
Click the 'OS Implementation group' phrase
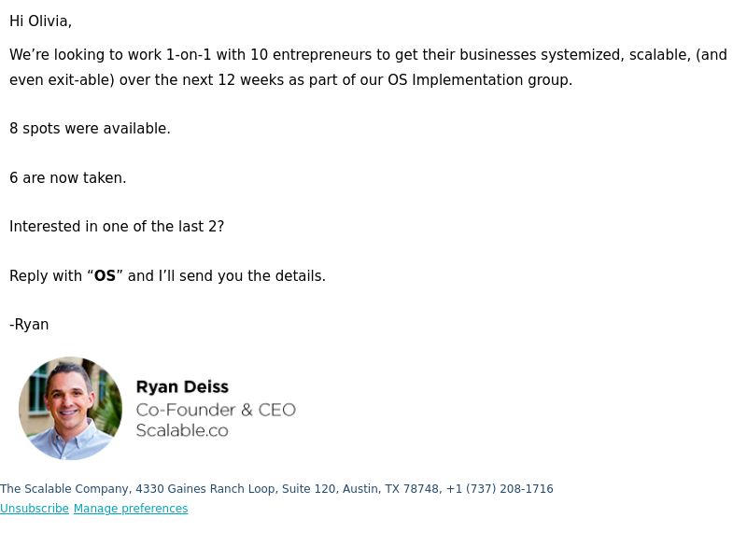click(479, 80)
